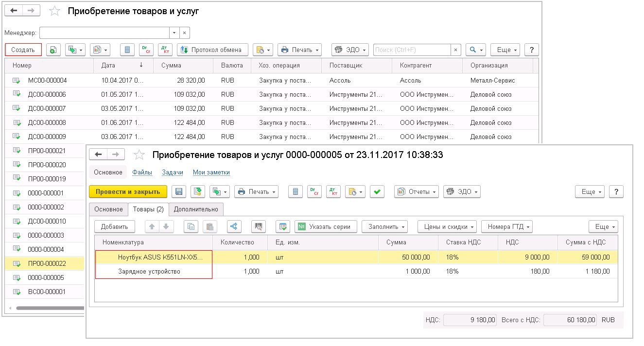Open the Задачи link
644x346 pixels.
coord(173,173)
